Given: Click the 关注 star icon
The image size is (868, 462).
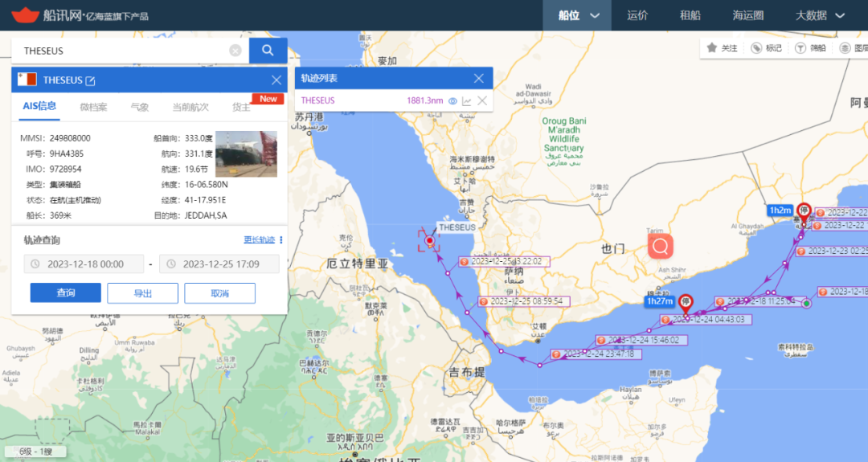Looking at the screenshot, I should (x=712, y=48).
